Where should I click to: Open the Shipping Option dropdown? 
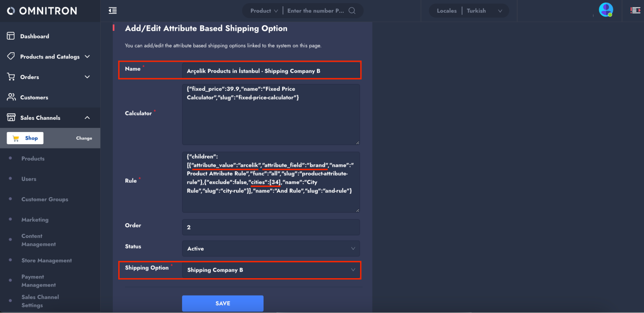pos(271,270)
